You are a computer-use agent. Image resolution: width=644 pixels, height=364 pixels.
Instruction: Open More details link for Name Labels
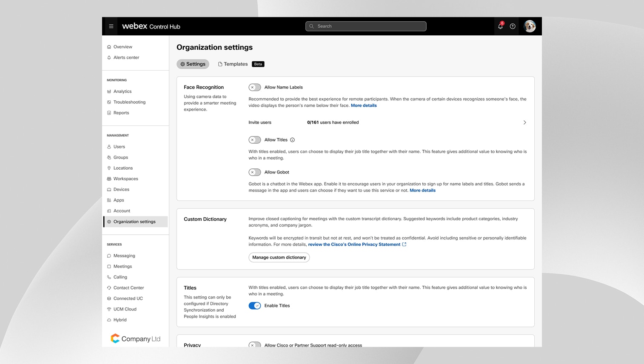(x=364, y=105)
